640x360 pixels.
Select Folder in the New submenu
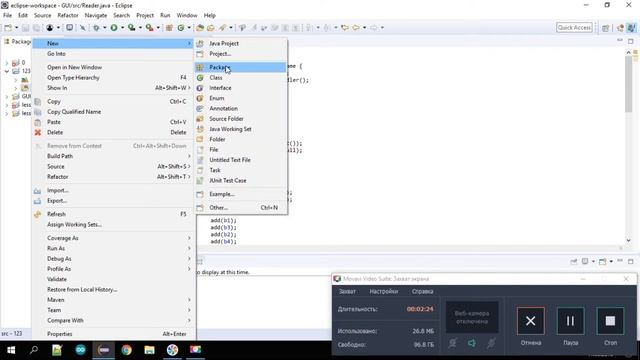pos(240,139)
